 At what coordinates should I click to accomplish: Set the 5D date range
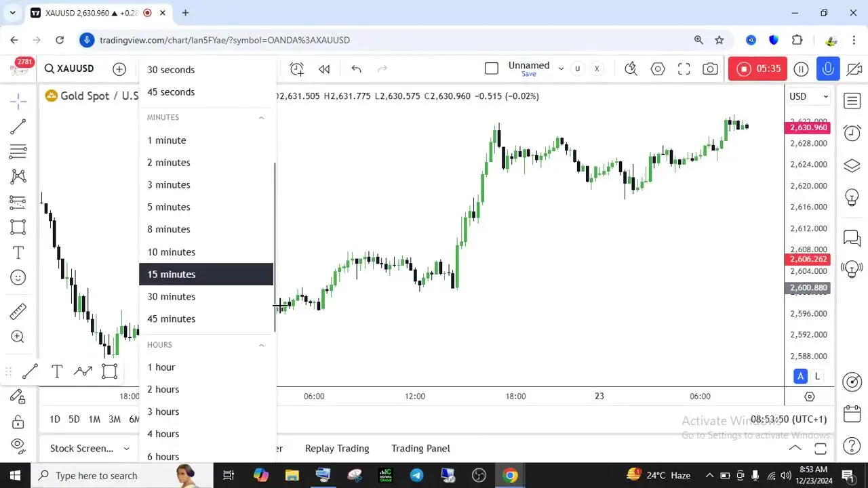tap(74, 420)
